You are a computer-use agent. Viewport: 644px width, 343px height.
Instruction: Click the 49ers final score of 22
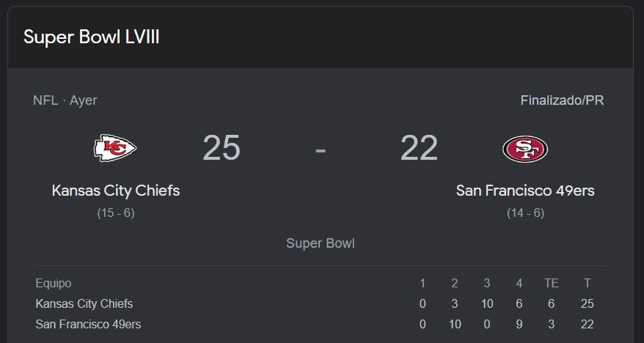[x=419, y=148]
